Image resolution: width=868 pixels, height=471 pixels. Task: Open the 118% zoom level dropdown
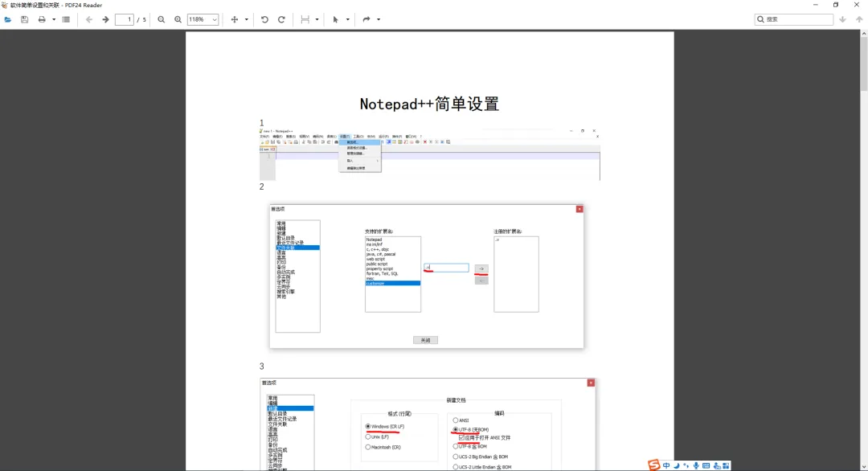pos(203,19)
